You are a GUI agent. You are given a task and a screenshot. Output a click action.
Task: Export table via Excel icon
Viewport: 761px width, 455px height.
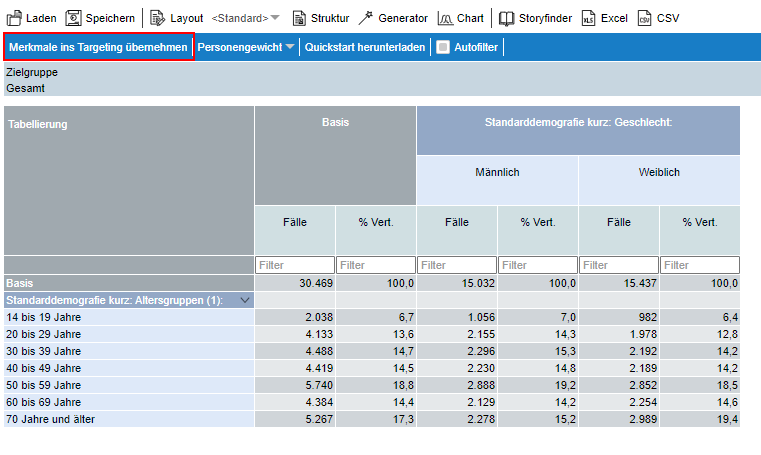pos(588,18)
